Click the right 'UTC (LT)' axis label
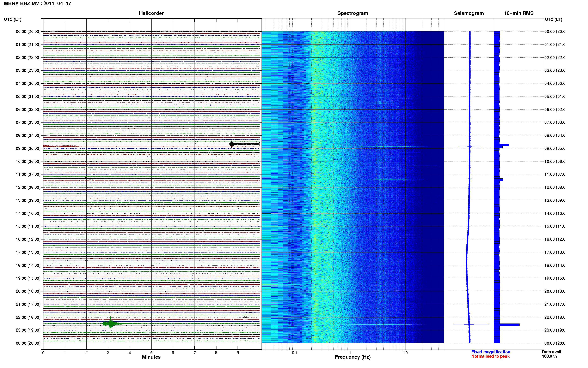This screenshot has width=588, height=368. [553, 19]
